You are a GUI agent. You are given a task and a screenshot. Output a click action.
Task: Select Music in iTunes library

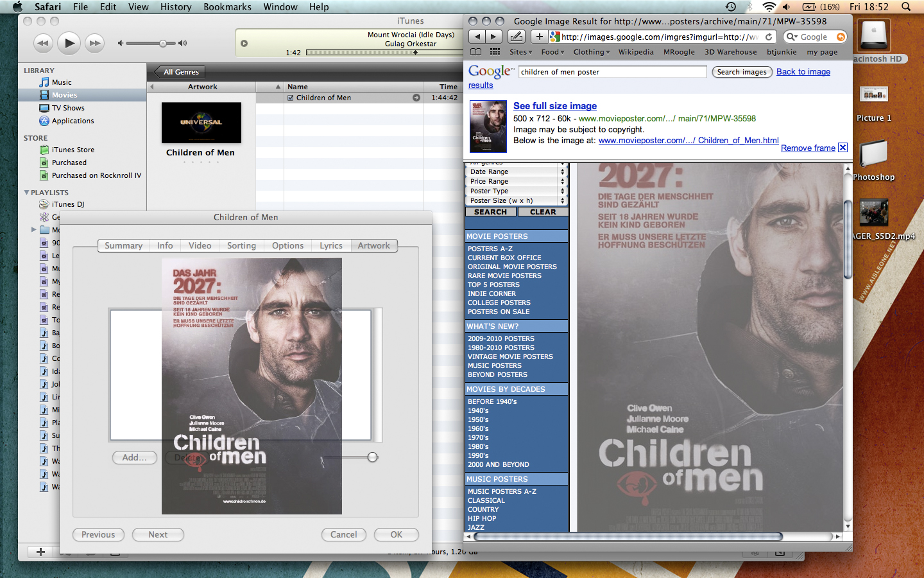pyautogui.click(x=62, y=82)
